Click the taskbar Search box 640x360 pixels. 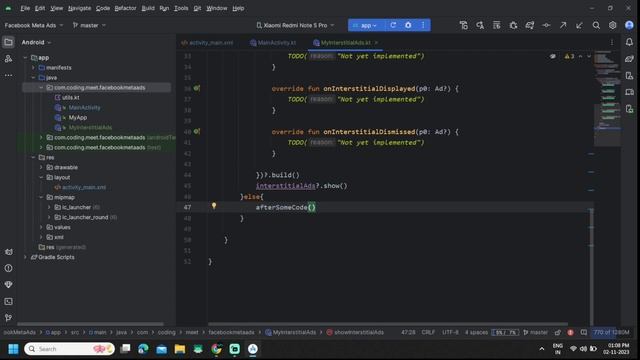coord(69,349)
